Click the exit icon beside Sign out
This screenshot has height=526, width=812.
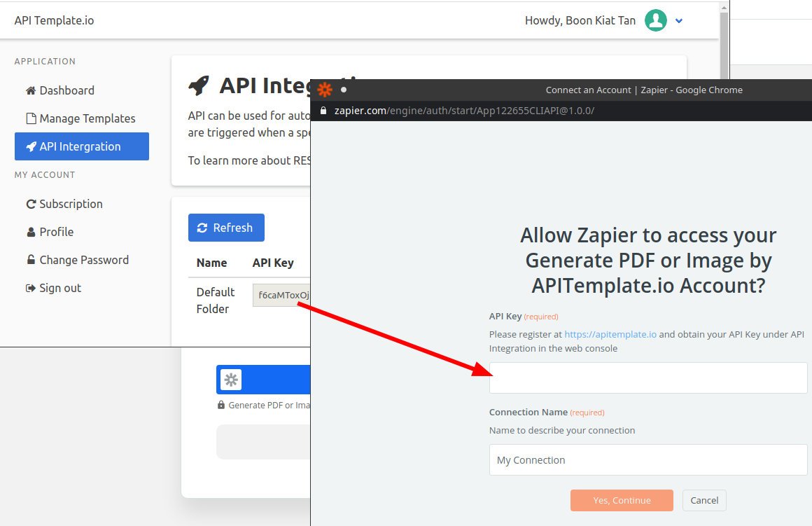click(31, 288)
